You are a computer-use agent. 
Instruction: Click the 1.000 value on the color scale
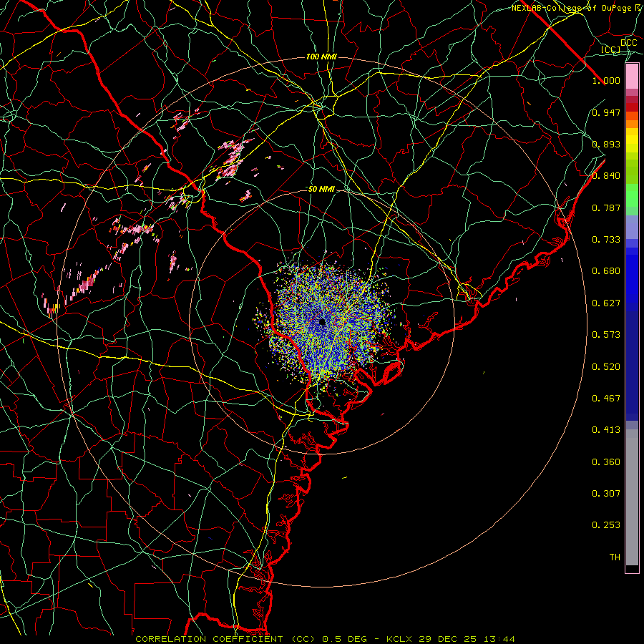coord(606,80)
